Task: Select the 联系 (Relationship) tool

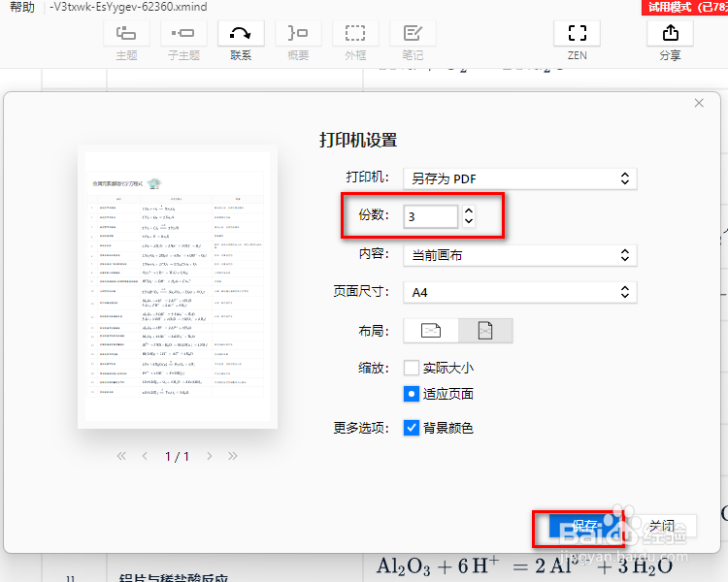Action: pyautogui.click(x=241, y=33)
